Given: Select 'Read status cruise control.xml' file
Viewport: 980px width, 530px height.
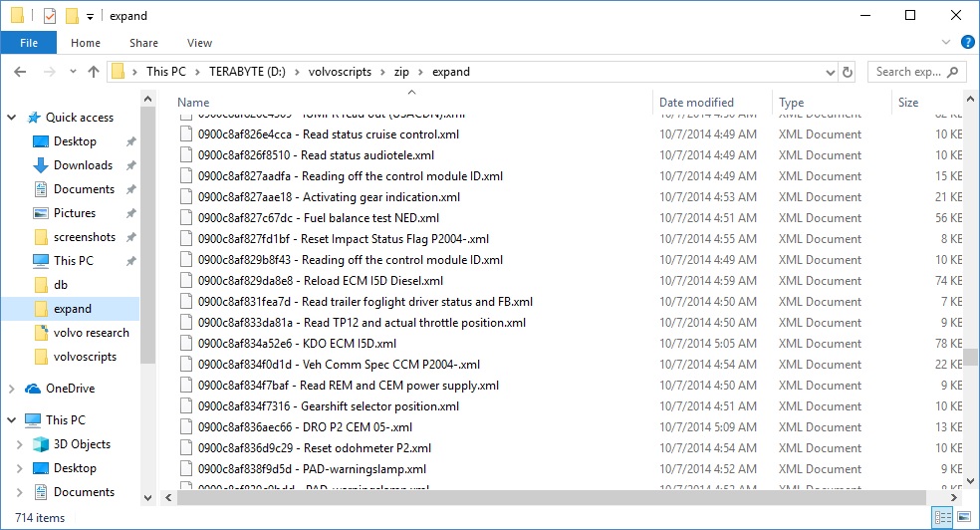Looking at the screenshot, I should [x=328, y=134].
